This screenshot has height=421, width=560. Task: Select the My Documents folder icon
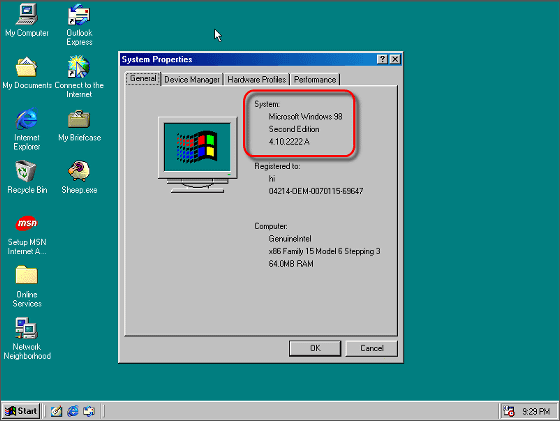pos(27,73)
